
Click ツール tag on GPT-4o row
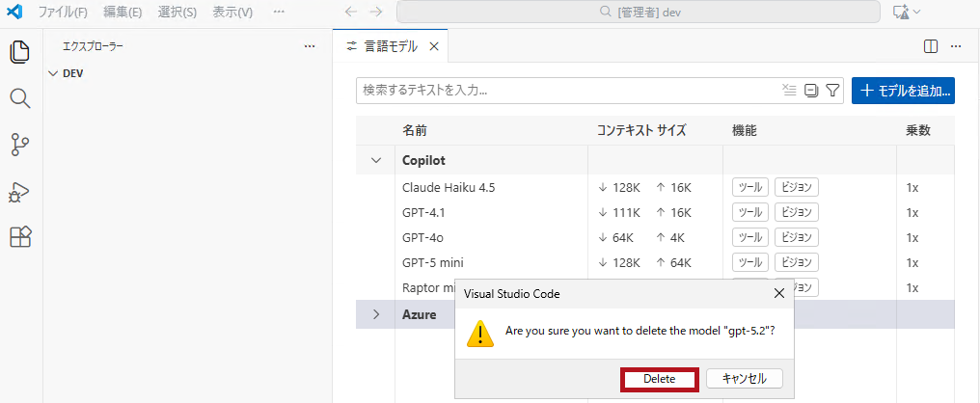tap(750, 237)
